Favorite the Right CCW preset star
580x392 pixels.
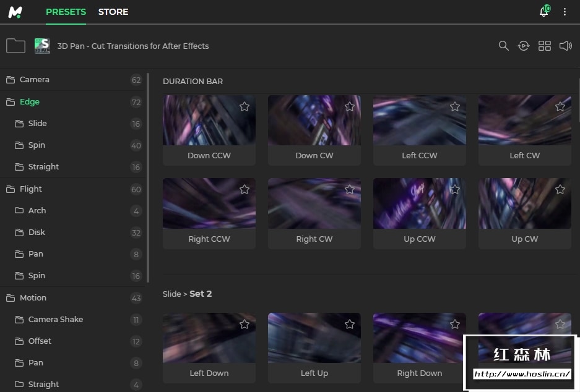244,190
